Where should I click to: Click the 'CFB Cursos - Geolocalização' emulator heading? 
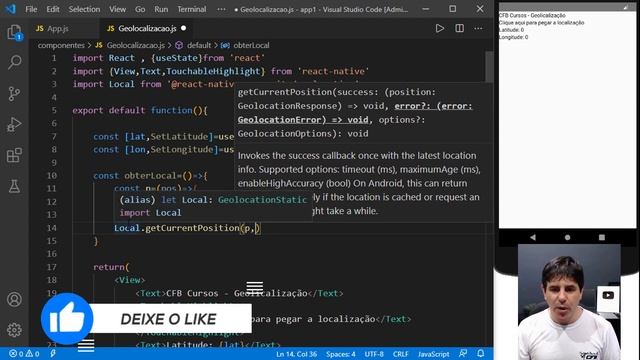point(532,16)
